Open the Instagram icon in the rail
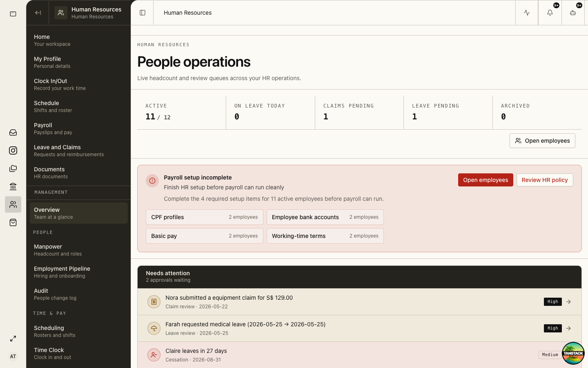Screen dimensions: 588x368 (13, 150)
